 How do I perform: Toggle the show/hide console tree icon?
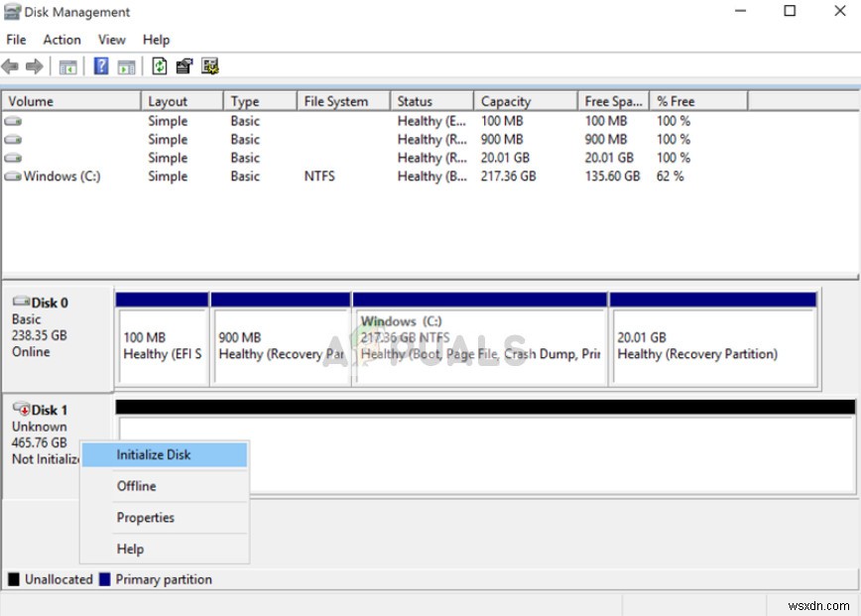(68, 67)
